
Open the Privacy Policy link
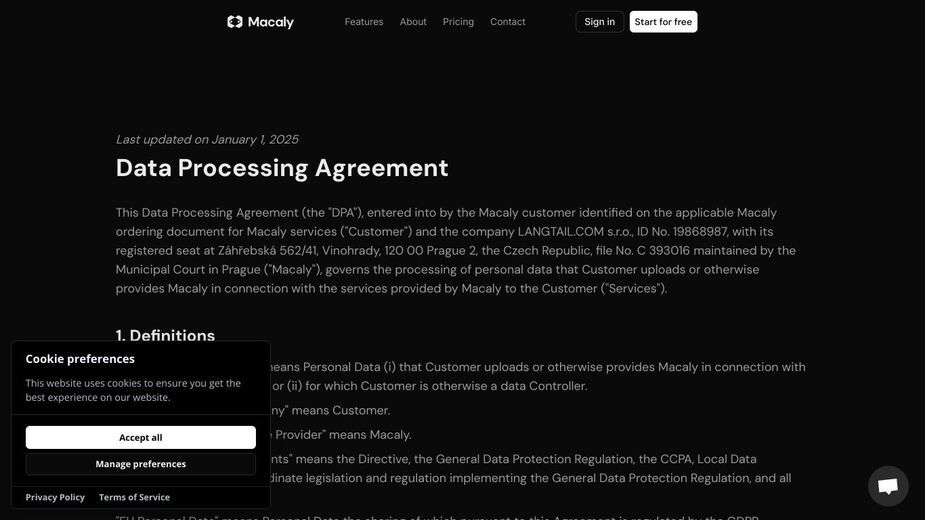(55, 497)
